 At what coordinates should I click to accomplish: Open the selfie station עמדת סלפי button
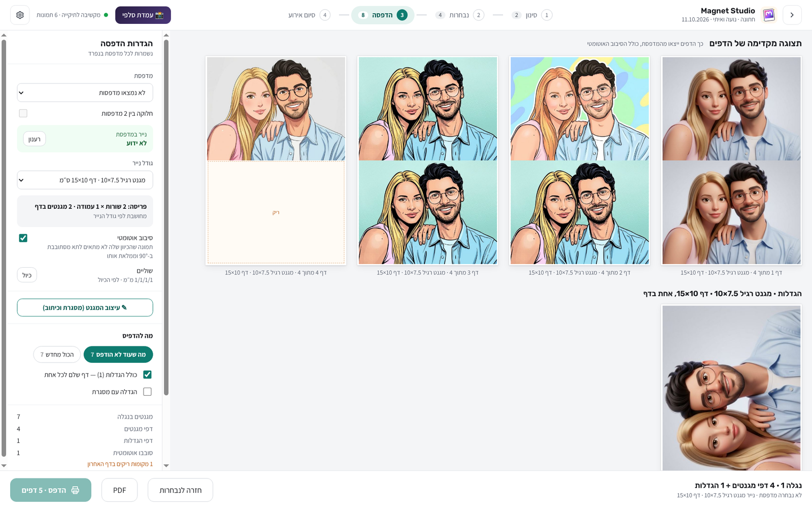click(x=143, y=15)
